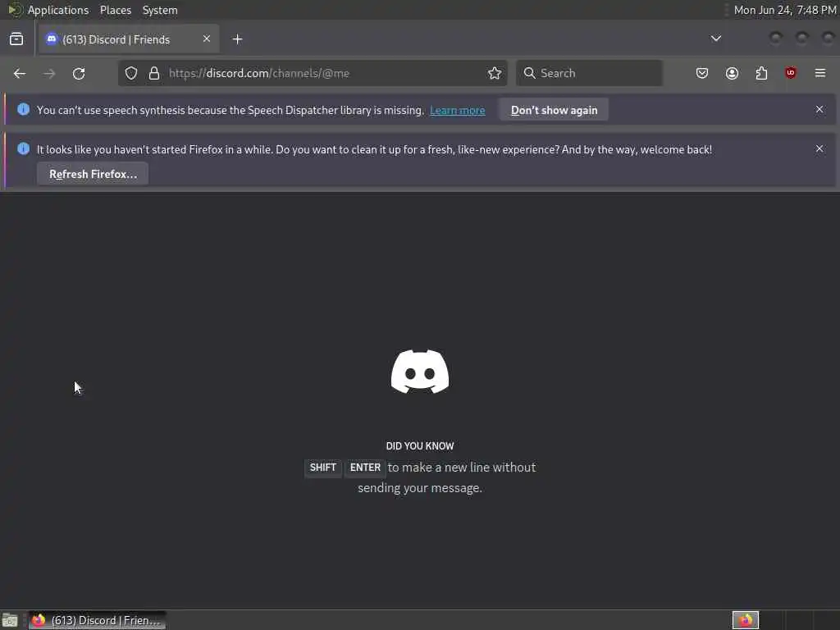Screen dimensions: 840x630
Task: Bookmark this page with the star
Action: [495, 73]
